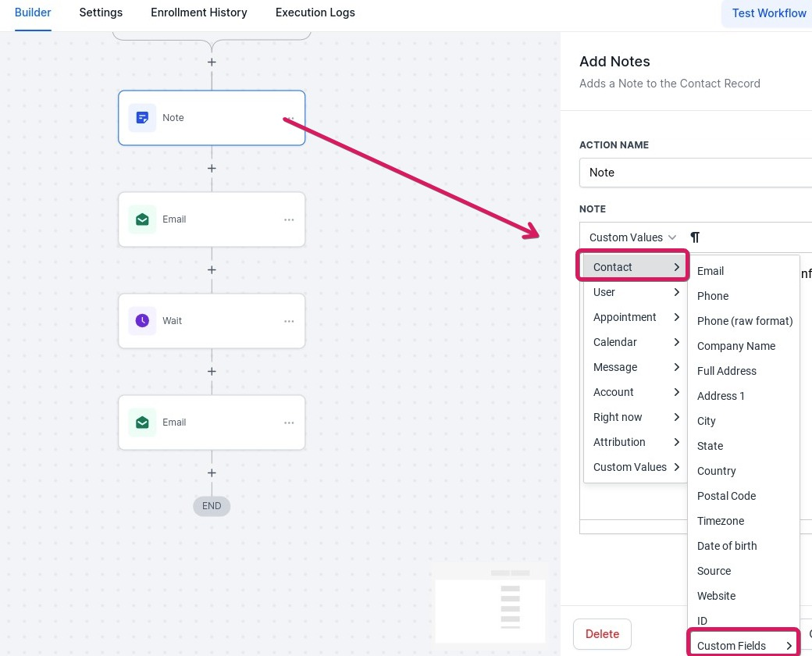
Task: Expand the Appointment submenu
Action: pos(635,317)
